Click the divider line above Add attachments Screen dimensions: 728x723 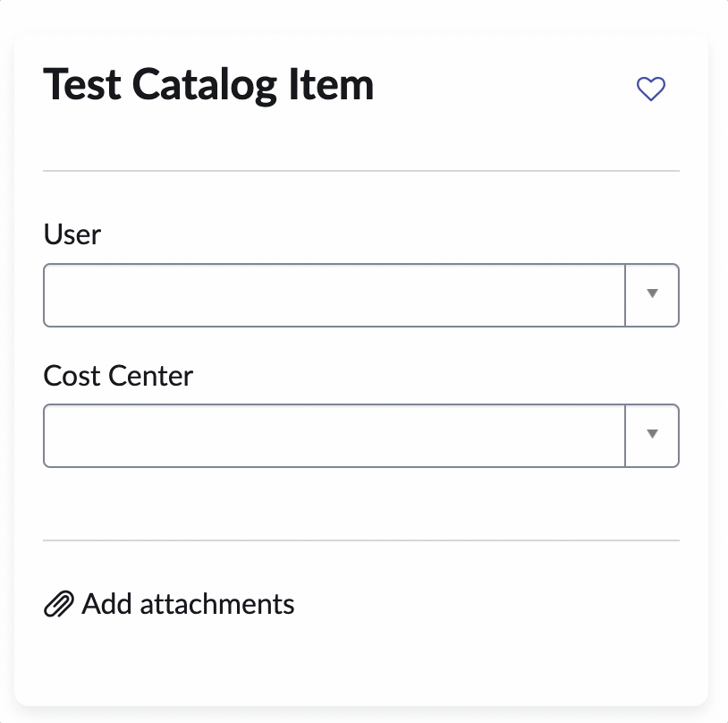(x=361, y=540)
